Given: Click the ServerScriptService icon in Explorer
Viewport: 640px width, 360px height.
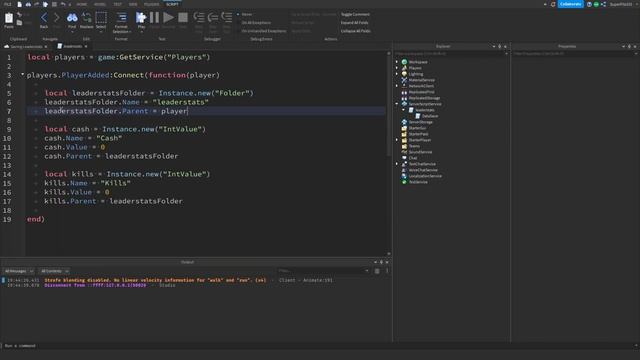Looking at the screenshot, I should coord(404,104).
